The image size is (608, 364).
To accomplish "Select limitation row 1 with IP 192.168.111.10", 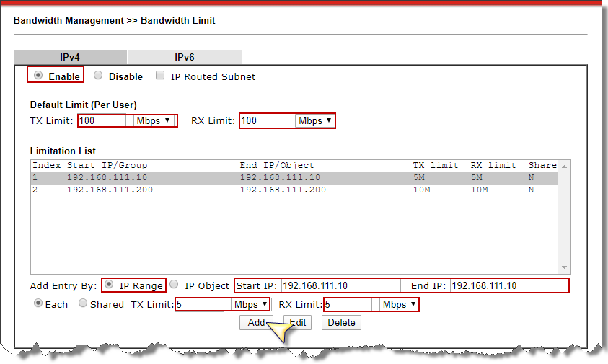I will (x=294, y=178).
